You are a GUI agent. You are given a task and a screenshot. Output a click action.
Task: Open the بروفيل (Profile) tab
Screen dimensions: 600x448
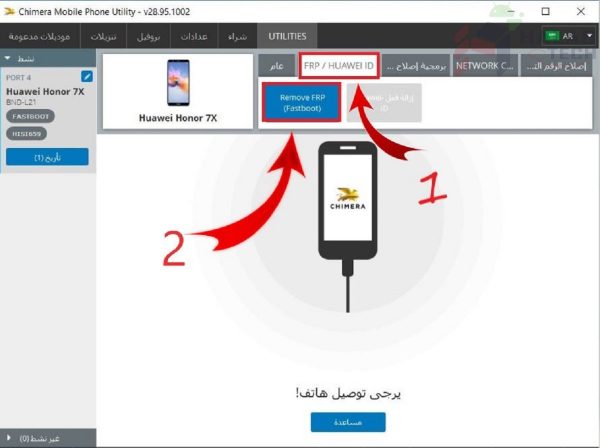(148, 36)
